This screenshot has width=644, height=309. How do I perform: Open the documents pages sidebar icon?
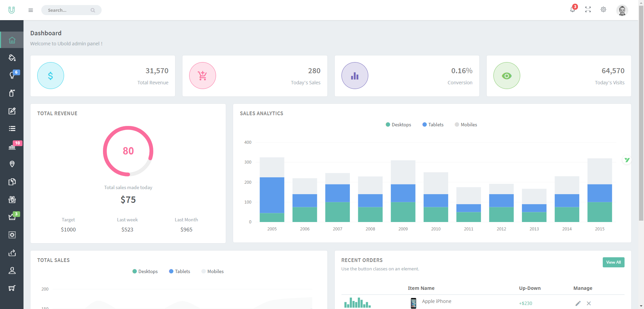pos(12,182)
